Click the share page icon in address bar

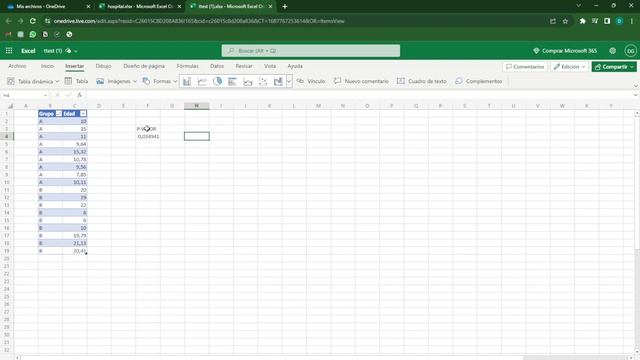553,21
